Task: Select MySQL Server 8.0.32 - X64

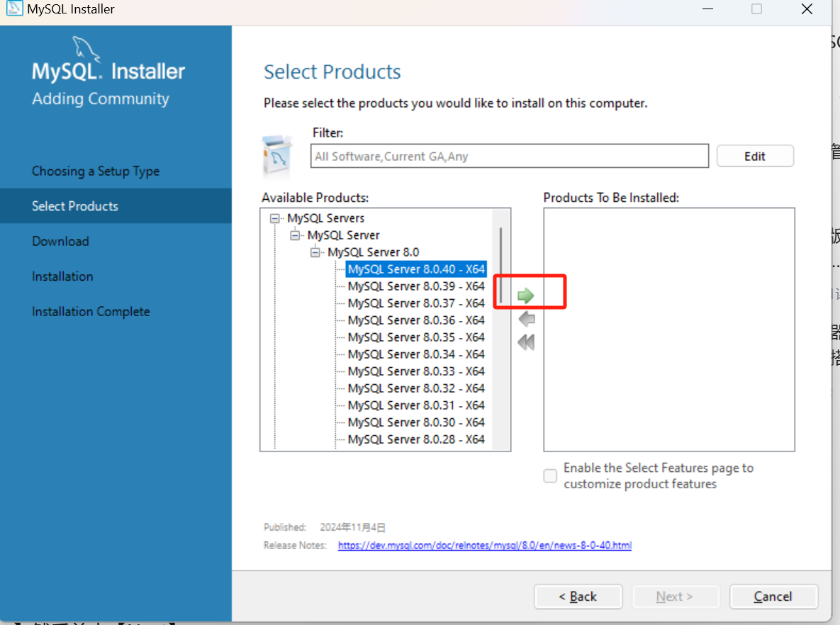Action: tap(416, 388)
